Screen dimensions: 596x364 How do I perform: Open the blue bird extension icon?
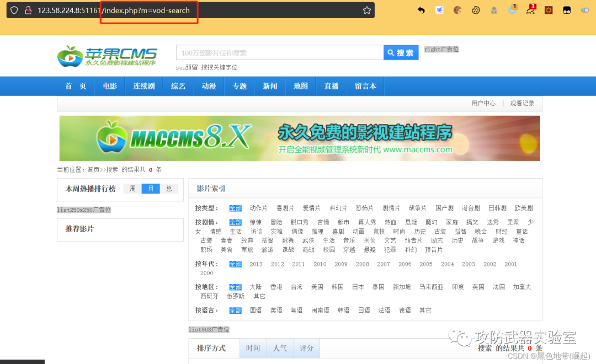(439, 10)
